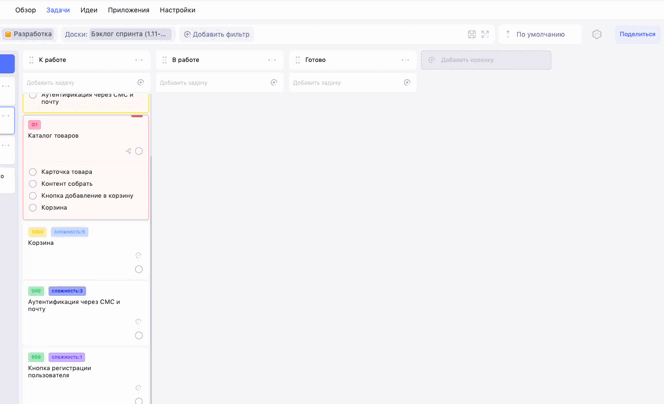Click the drag handle icon of К работе column
664x404 pixels.
pos(31,60)
